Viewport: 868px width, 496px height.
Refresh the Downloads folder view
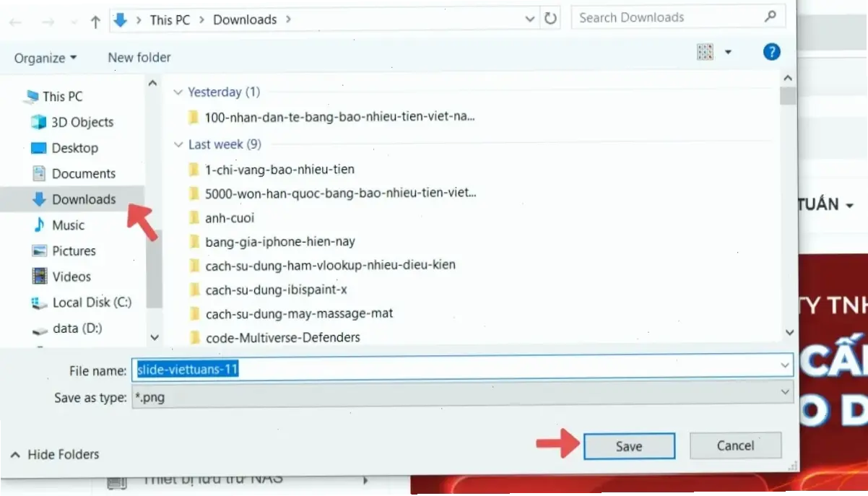pyautogui.click(x=551, y=19)
